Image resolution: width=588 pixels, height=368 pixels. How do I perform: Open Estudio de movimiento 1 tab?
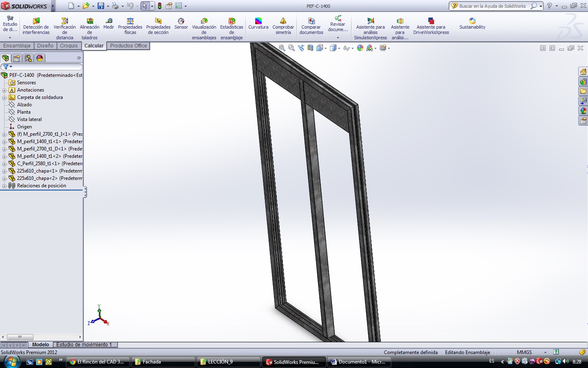[84, 345]
